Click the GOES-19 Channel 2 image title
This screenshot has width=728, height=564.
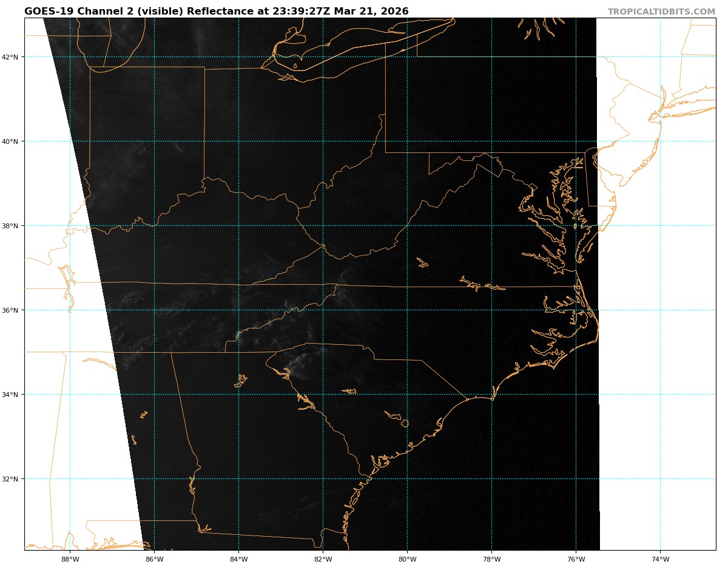[x=216, y=12]
